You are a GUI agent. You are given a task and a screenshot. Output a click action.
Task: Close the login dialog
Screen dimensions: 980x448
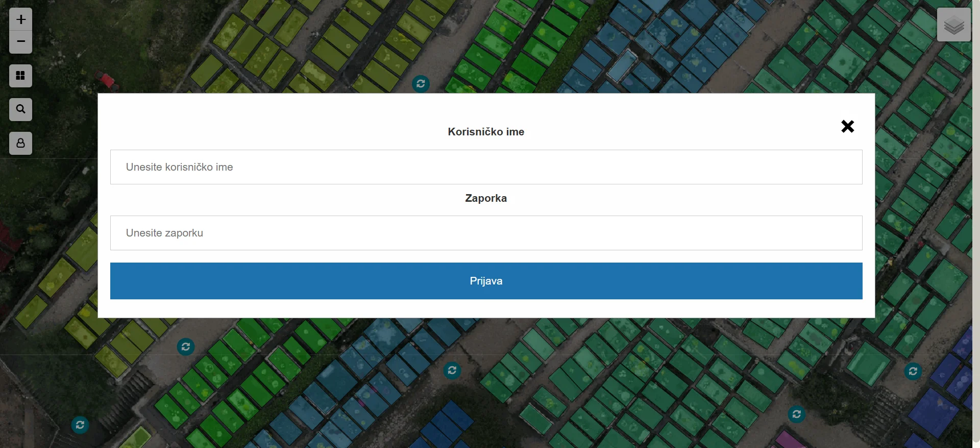(847, 126)
